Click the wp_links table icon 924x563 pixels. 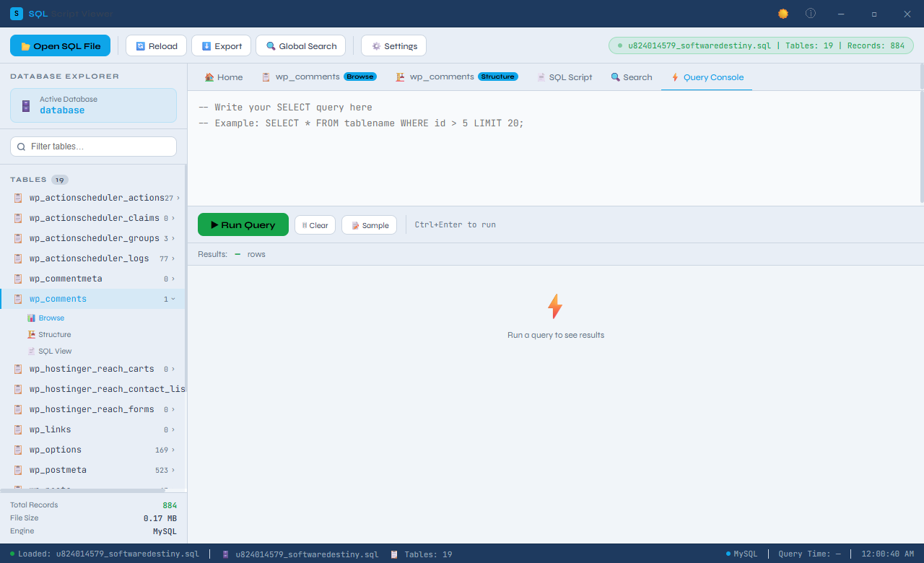(x=18, y=429)
